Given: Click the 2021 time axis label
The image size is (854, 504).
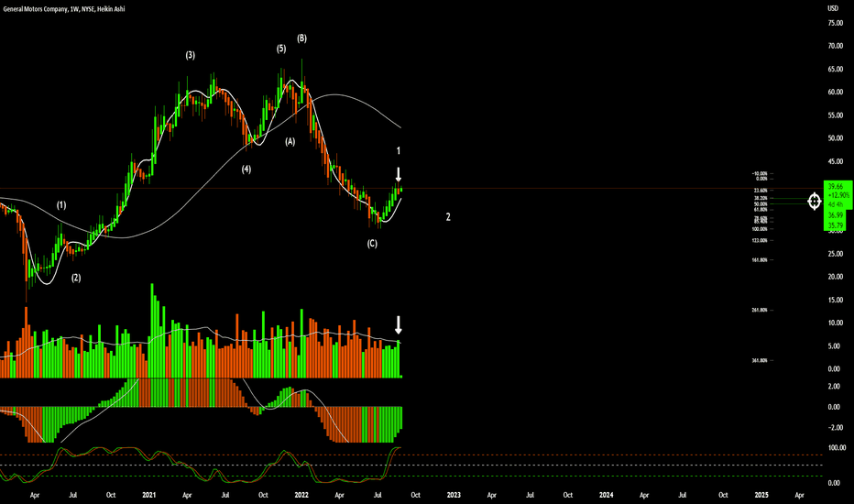Looking at the screenshot, I should (x=148, y=495).
